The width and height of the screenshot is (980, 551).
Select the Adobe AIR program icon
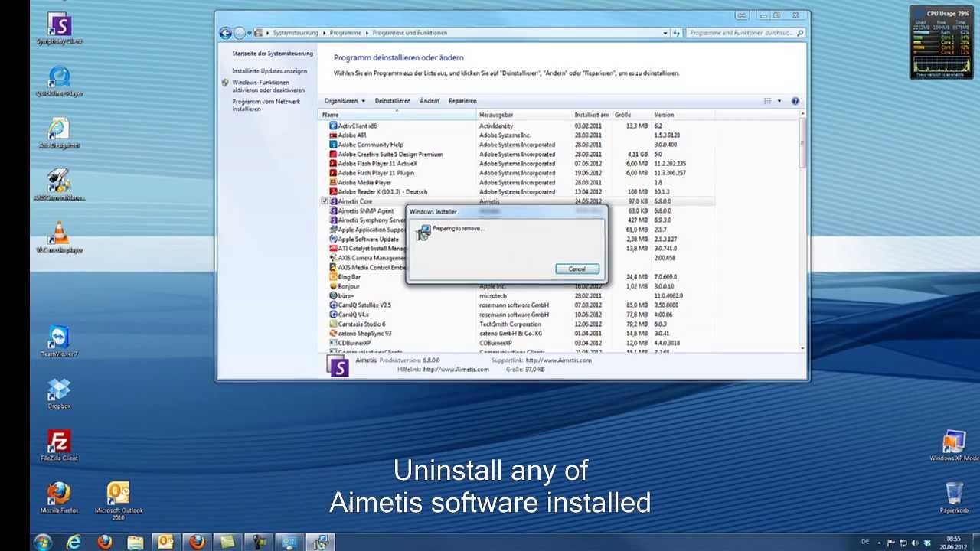[x=333, y=135]
